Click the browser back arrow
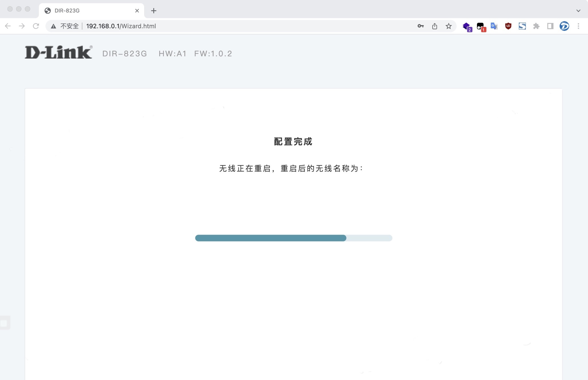This screenshot has width=588, height=380. pos(8,26)
